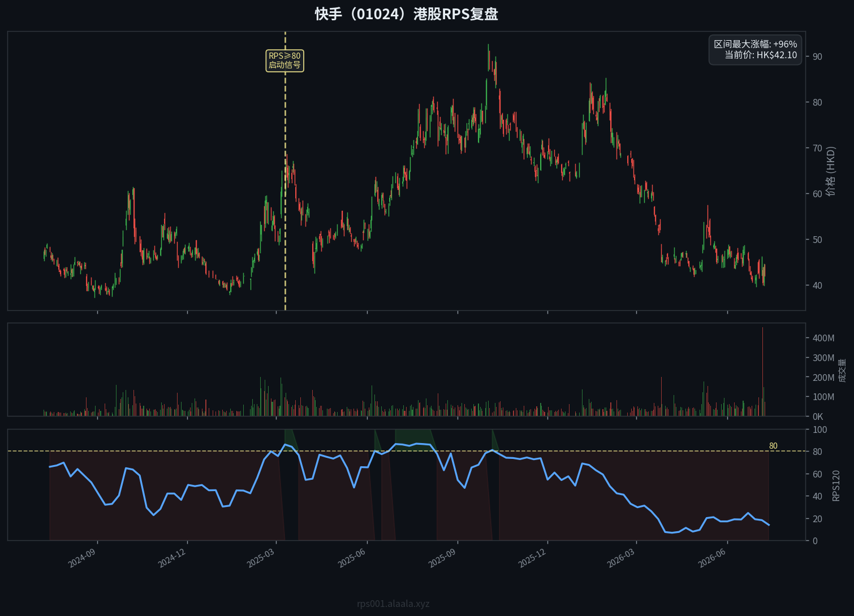Click the 2026-06 date axis label
This screenshot has height=616, width=854.
click(712, 558)
